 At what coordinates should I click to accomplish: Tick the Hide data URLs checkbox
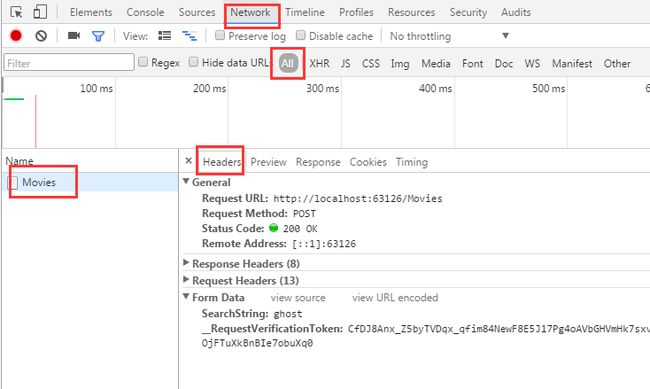[193, 62]
